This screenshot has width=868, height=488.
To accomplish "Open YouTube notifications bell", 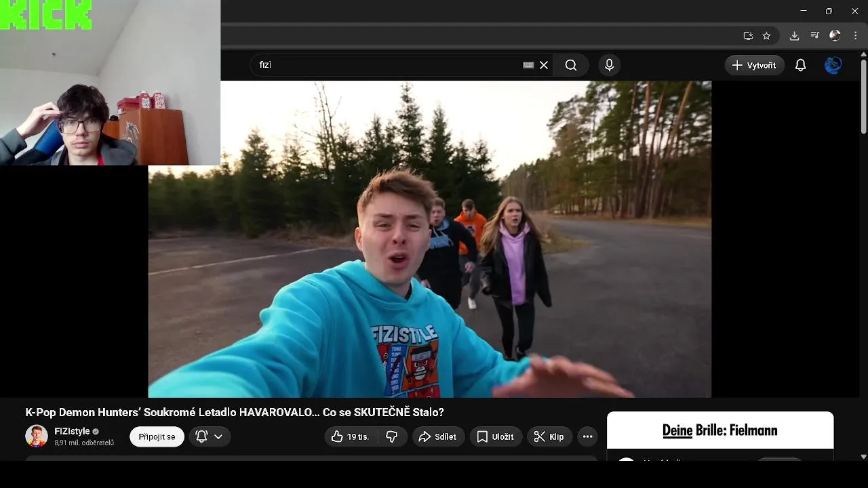I will (x=801, y=65).
